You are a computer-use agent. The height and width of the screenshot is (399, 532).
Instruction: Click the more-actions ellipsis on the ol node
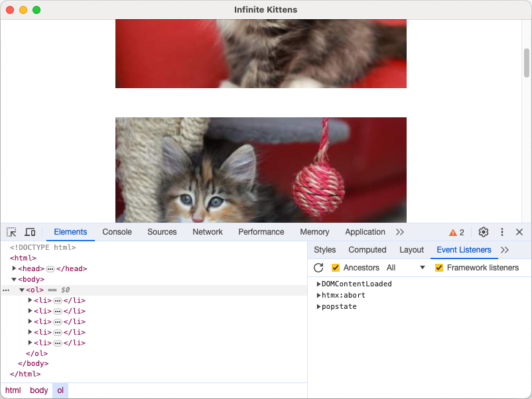click(7, 290)
